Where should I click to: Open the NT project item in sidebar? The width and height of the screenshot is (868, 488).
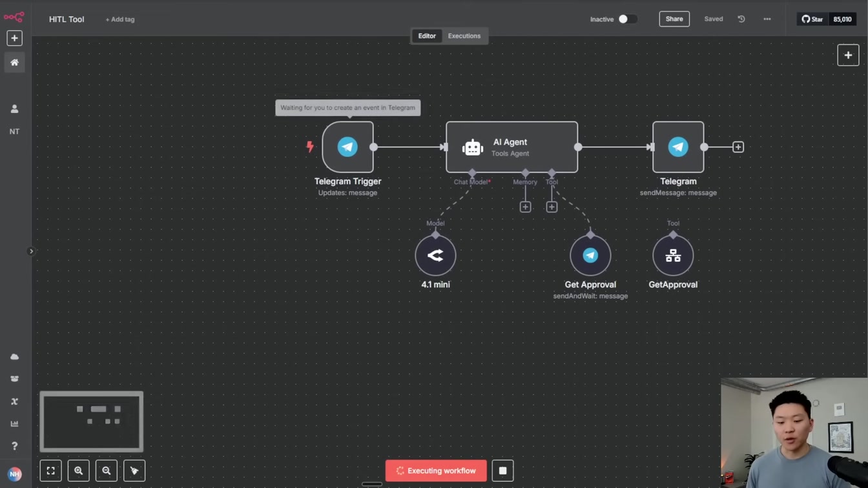point(14,132)
